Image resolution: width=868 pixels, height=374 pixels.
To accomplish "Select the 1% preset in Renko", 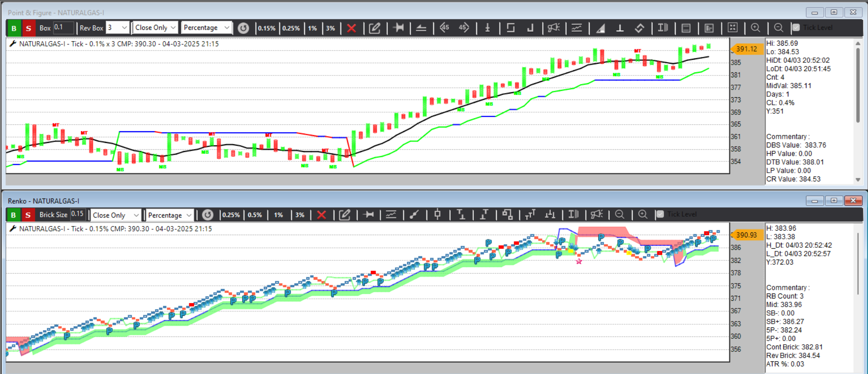I will click(278, 215).
